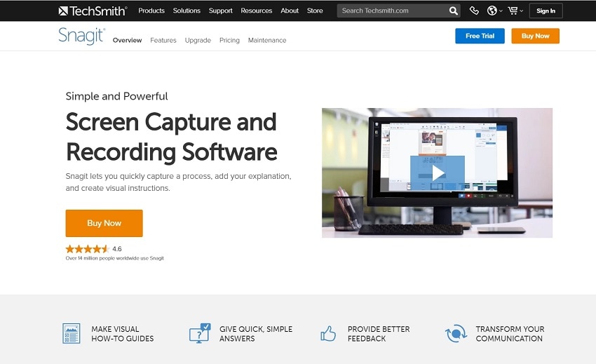Click "Over 14 million people worldwide" text

(x=115, y=258)
